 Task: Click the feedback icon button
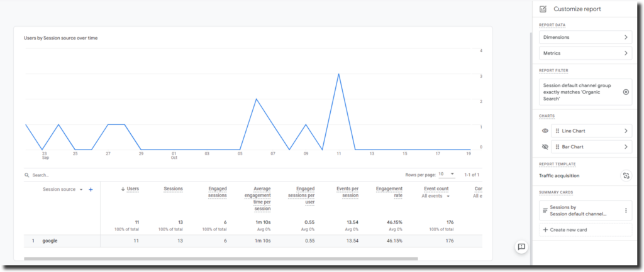click(521, 247)
